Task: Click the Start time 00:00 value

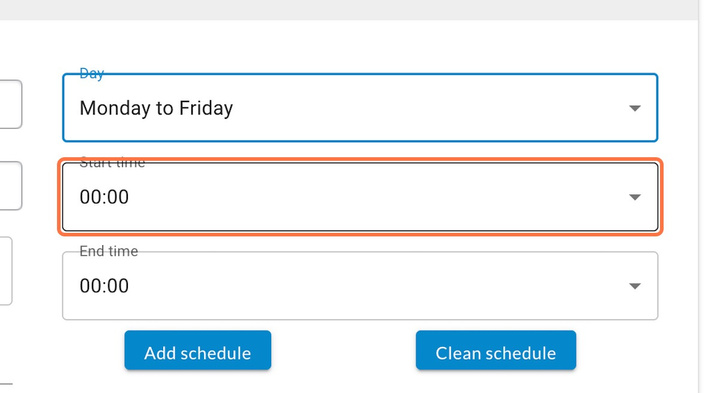Action: pyautogui.click(x=104, y=197)
